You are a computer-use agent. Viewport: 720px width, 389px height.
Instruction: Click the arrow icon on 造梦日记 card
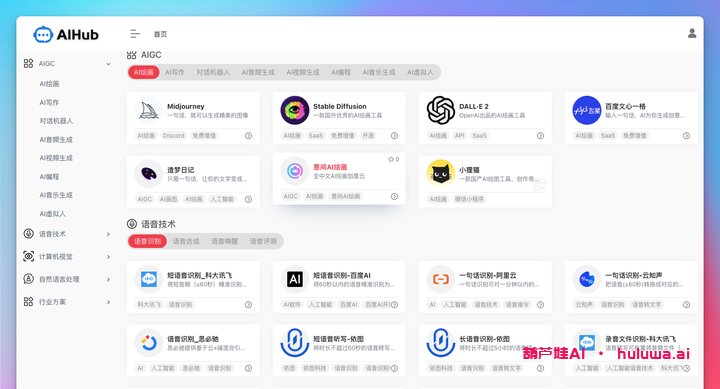pos(248,199)
